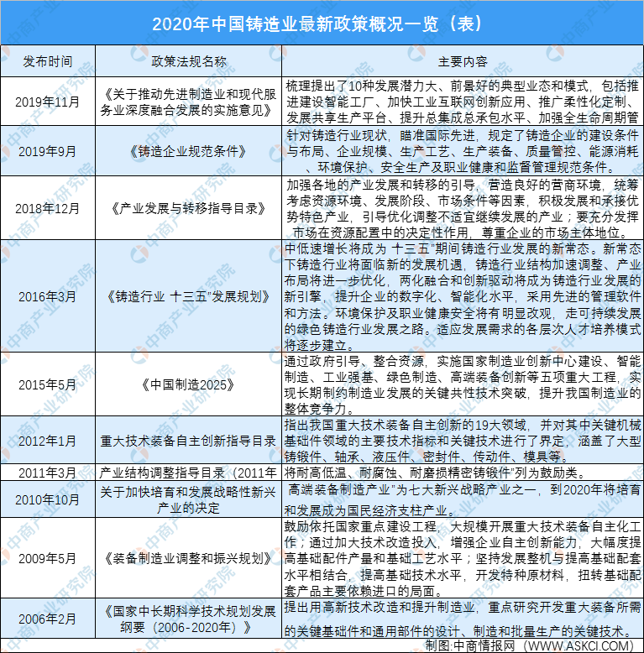
Task: Click the date cell 2006年2月
Action: pos(48,619)
